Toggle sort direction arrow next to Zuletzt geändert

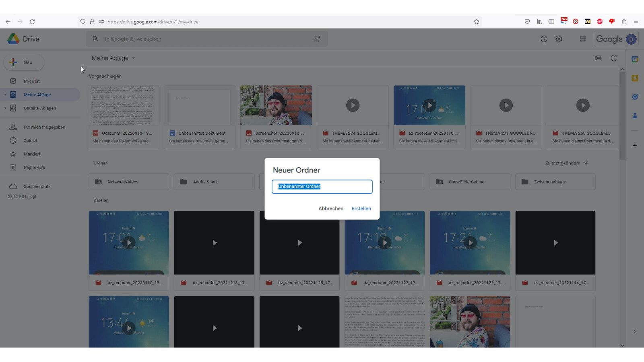[x=586, y=163]
